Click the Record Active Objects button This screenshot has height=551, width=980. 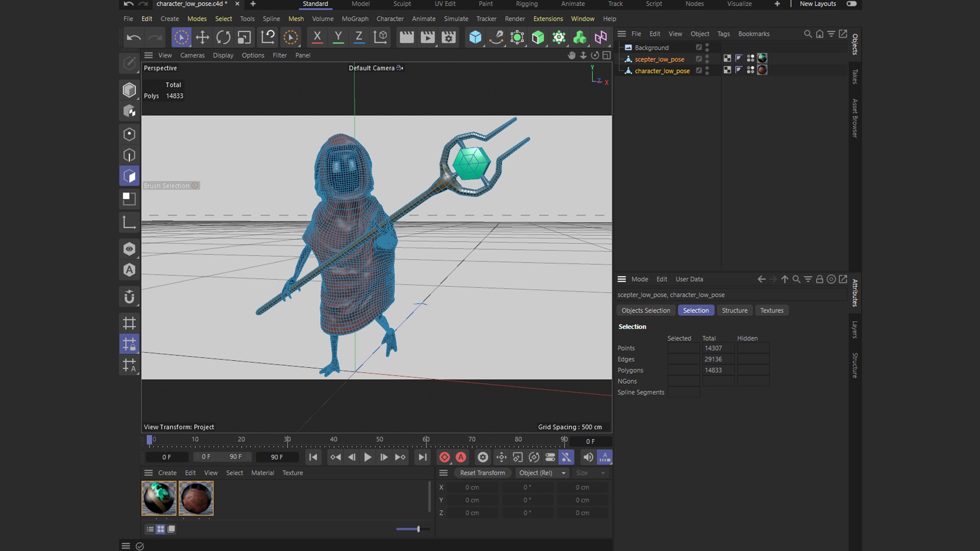click(445, 457)
